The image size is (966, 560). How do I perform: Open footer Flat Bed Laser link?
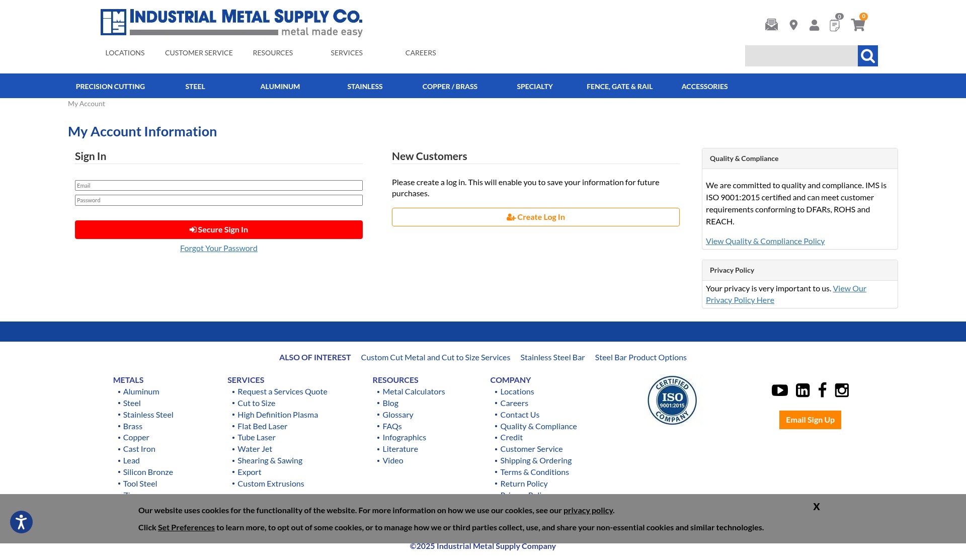click(x=263, y=427)
